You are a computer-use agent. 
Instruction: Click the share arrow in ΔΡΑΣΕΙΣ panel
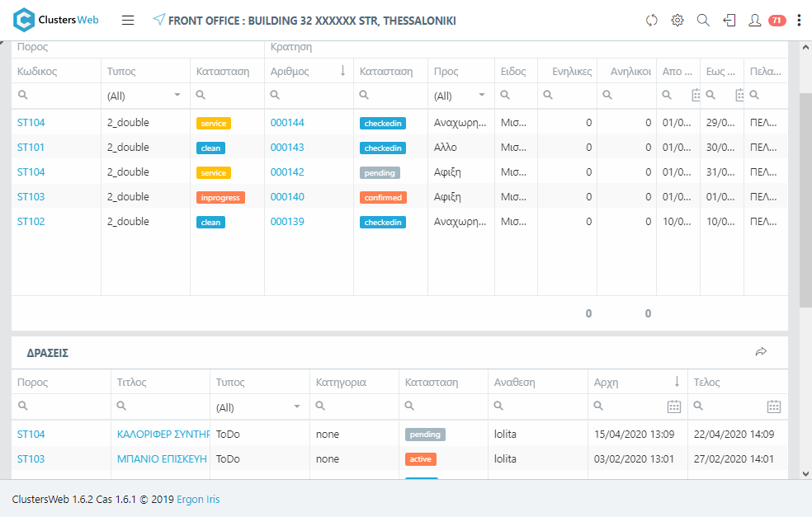[x=761, y=352]
